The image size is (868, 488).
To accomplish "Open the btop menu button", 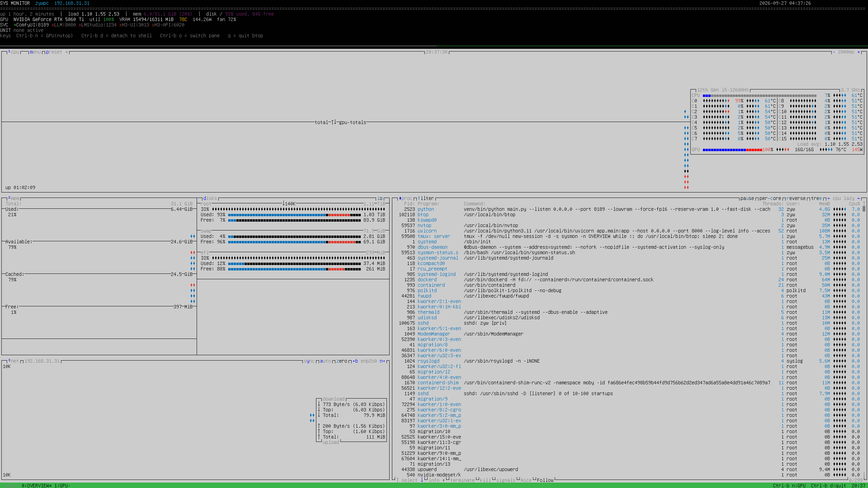I will click(35, 52).
